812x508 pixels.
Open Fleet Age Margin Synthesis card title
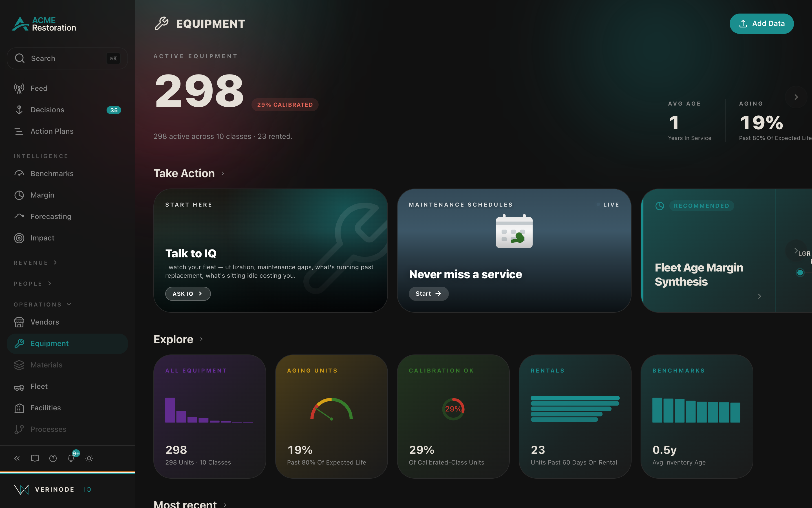[x=699, y=275]
